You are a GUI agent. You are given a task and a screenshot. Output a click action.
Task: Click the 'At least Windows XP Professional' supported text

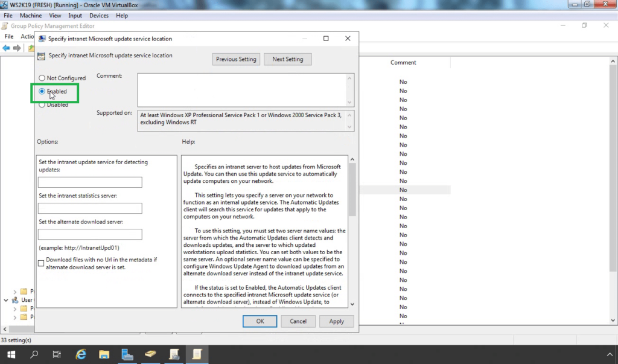pos(241,119)
